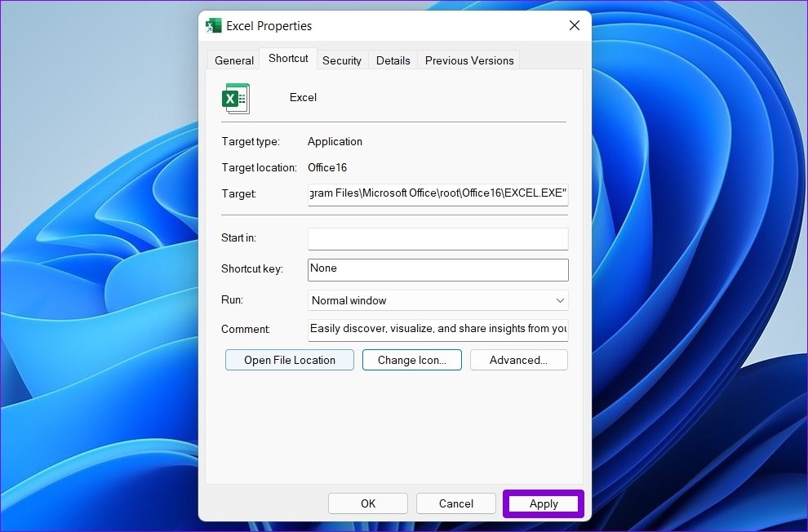Click the Cancel button
Image resolution: width=808 pixels, height=532 pixels.
coord(455,503)
